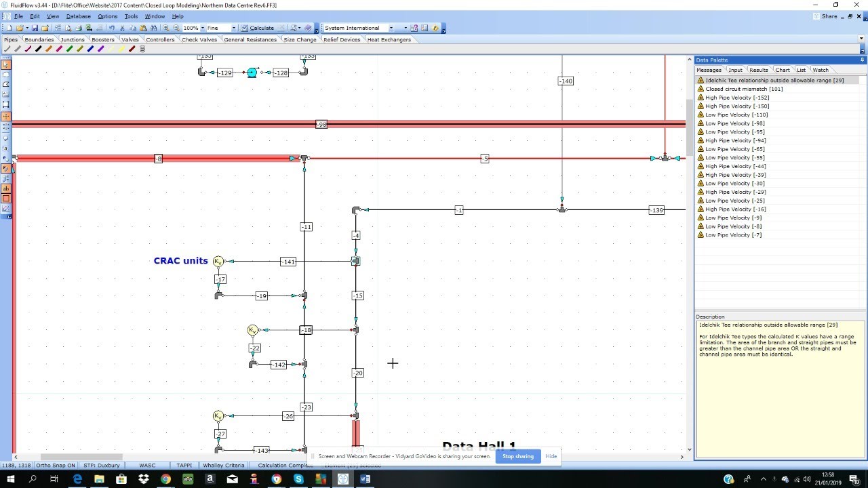The height and width of the screenshot is (488, 868).
Task: Open Microsoft Word from the taskbar
Action: (x=366, y=479)
